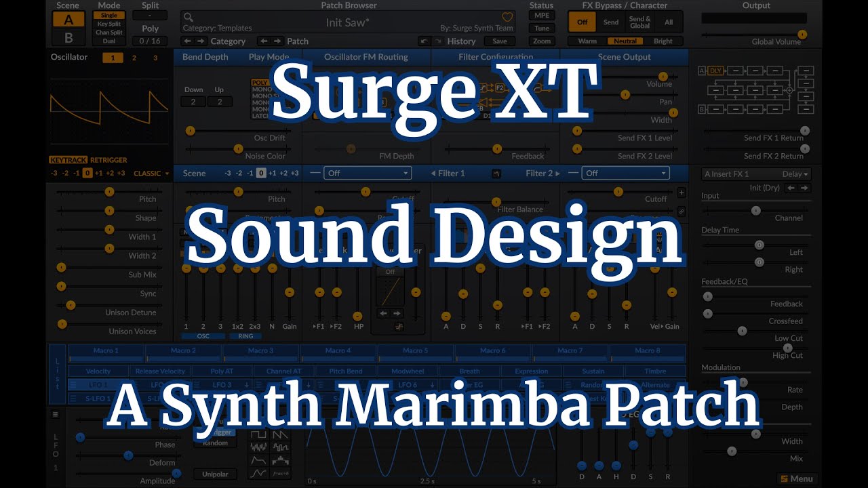Set FX Bypass to All
This screenshot has width=868, height=488.
[x=669, y=22]
